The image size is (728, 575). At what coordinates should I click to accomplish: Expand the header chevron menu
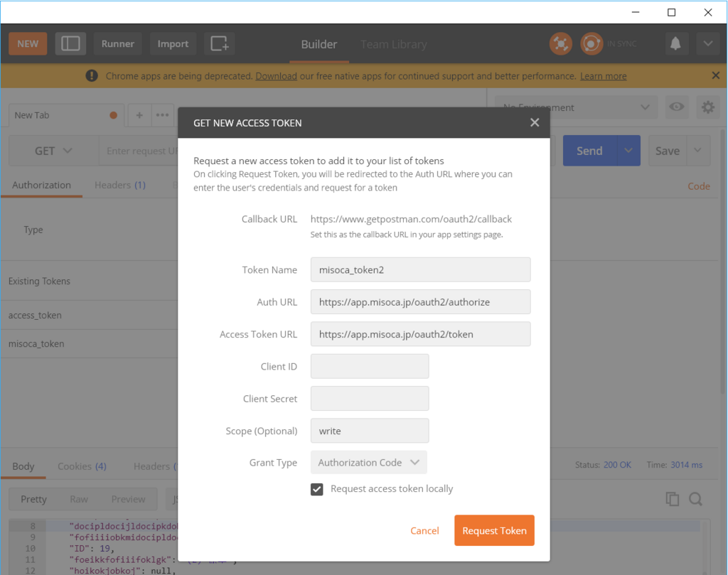pyautogui.click(x=708, y=43)
